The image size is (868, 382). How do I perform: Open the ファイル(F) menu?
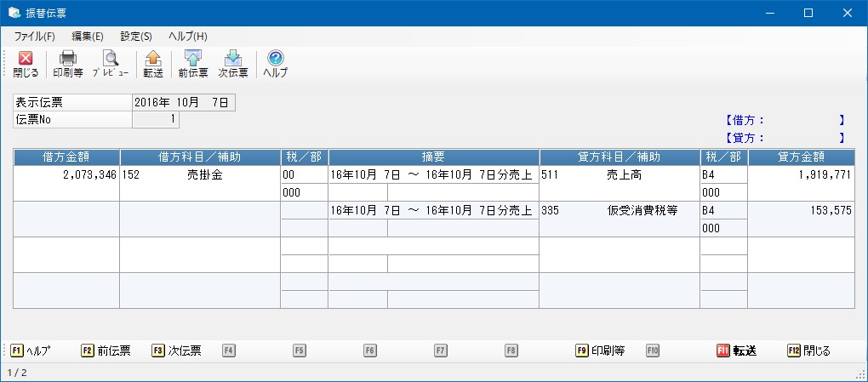coord(34,37)
